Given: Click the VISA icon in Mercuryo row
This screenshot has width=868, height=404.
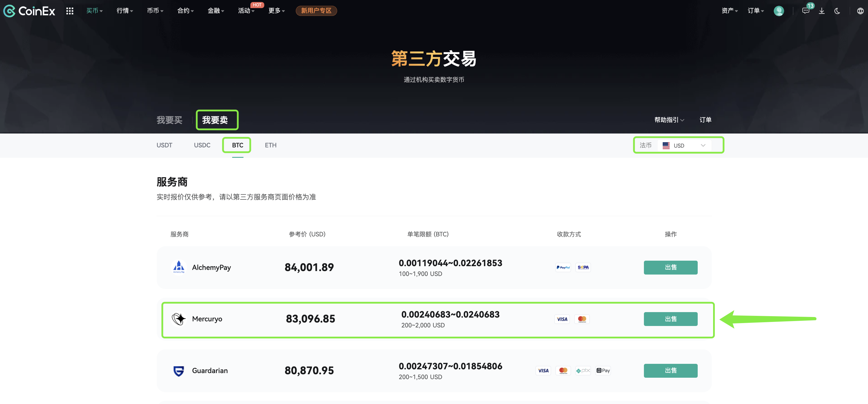Looking at the screenshot, I should pos(562,319).
